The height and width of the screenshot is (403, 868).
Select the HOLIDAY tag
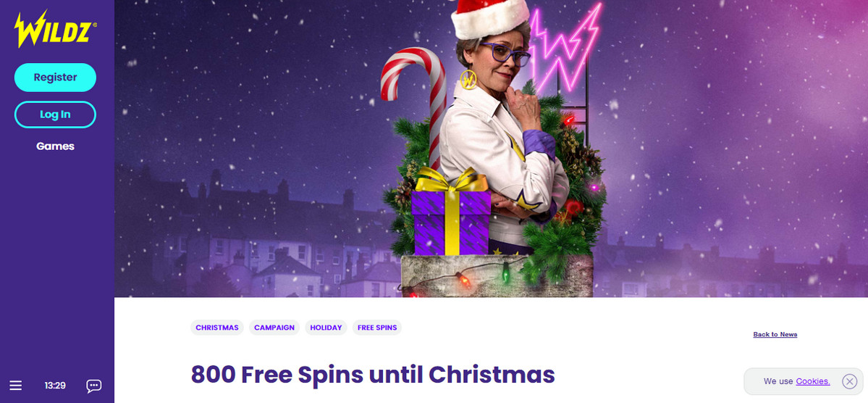[326, 328]
